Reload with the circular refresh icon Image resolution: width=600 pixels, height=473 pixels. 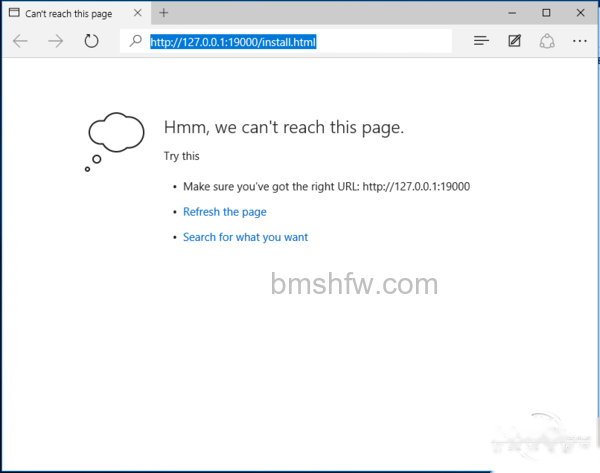[91, 41]
